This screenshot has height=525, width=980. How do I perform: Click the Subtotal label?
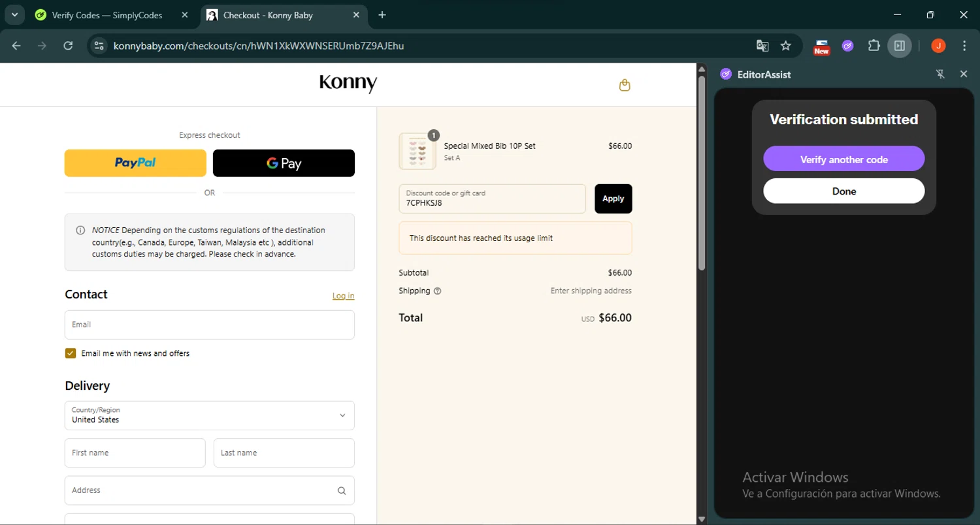(x=414, y=273)
